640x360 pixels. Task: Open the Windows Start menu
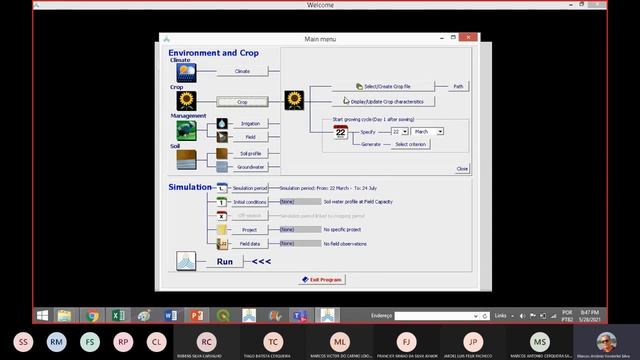(x=42, y=316)
